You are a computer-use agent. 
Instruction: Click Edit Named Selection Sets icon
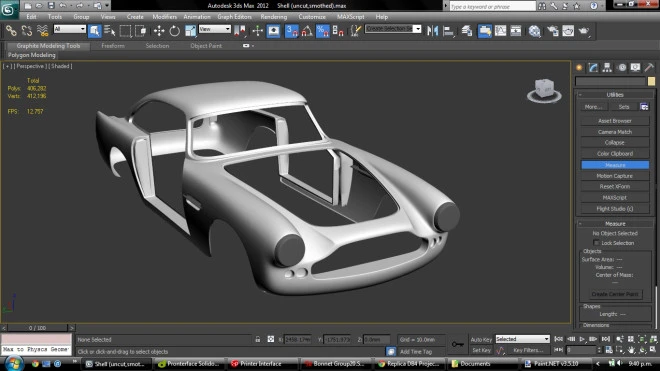(x=356, y=31)
